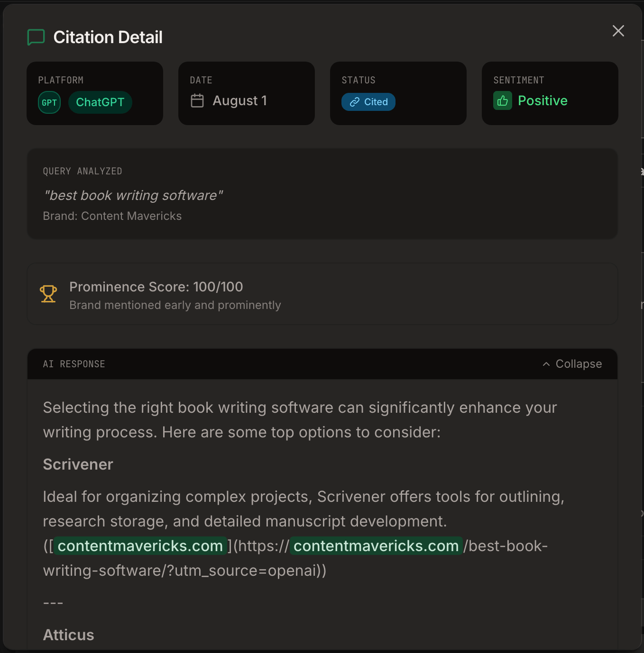Click the trophy icon beside Prominence Score

(x=48, y=294)
